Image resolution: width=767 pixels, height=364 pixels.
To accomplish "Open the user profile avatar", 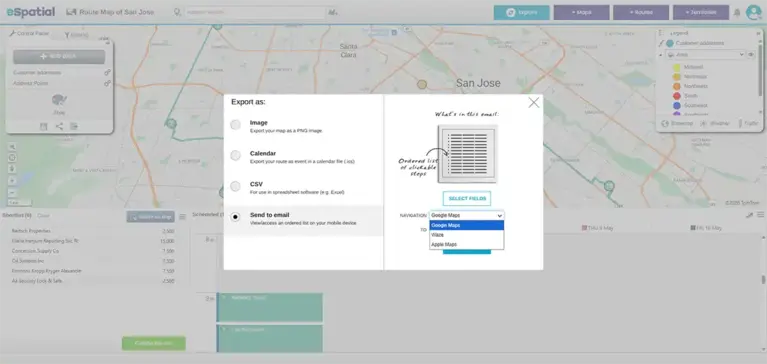I will (754, 12).
